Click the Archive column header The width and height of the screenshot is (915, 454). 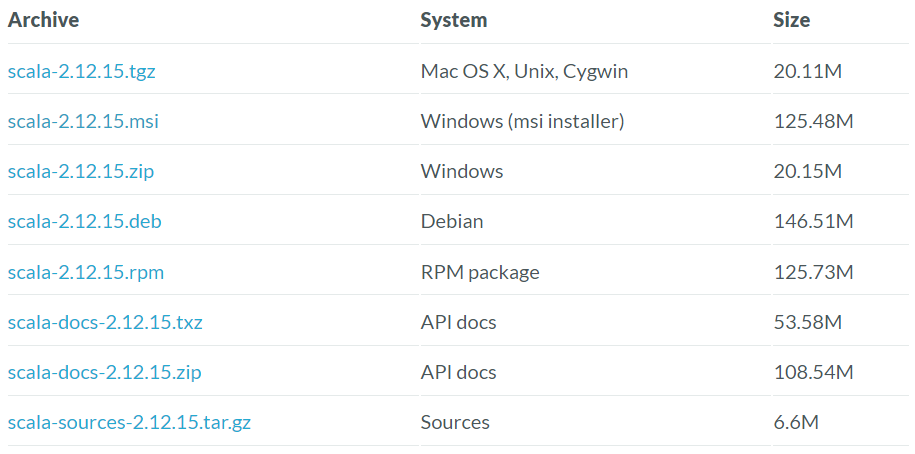43,20
